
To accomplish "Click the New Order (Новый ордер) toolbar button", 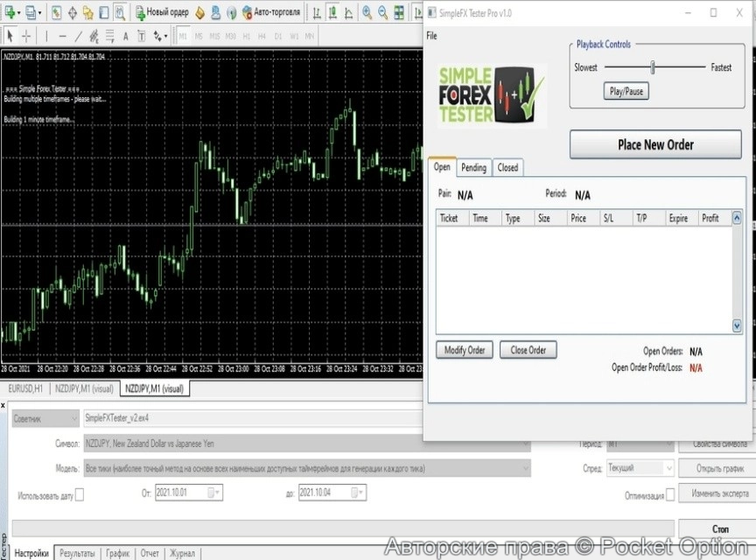I will point(160,12).
